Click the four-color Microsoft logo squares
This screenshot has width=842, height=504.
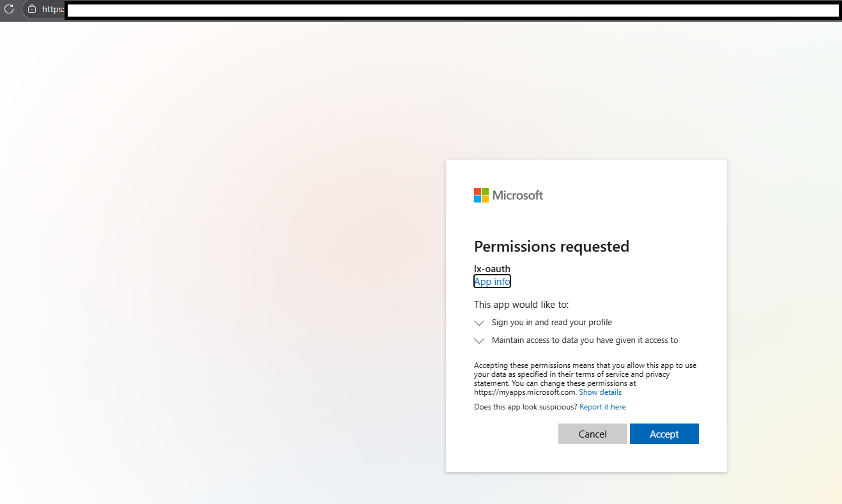coord(481,195)
